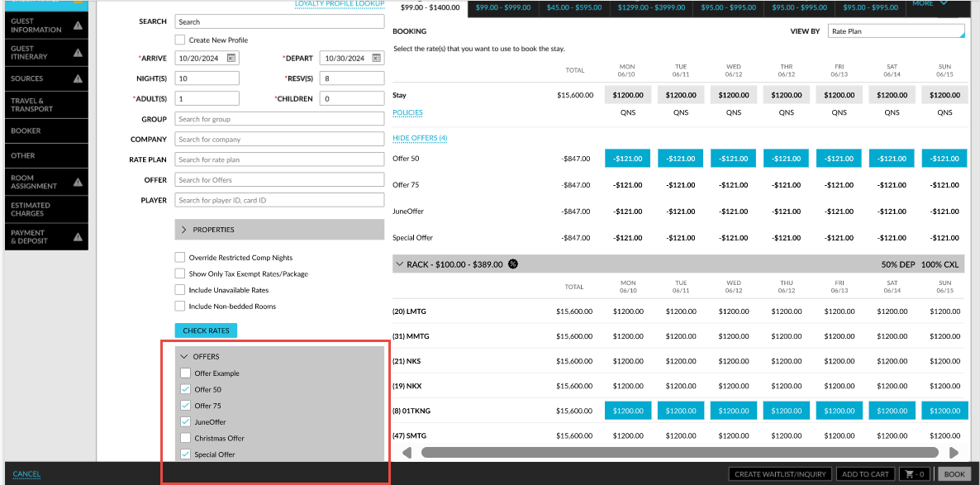Click the horizontal scrollbar under rate grid
Viewport: 980px width, 485px height.
(680, 453)
